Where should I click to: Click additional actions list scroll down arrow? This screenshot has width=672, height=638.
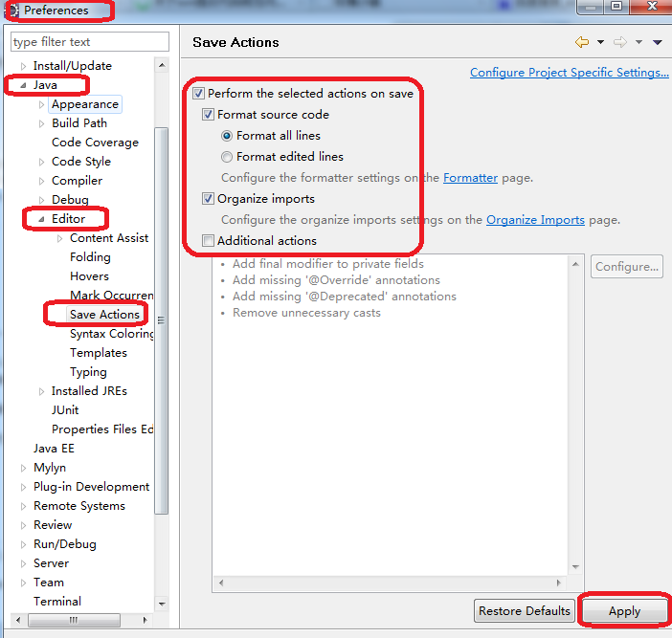[575, 567]
